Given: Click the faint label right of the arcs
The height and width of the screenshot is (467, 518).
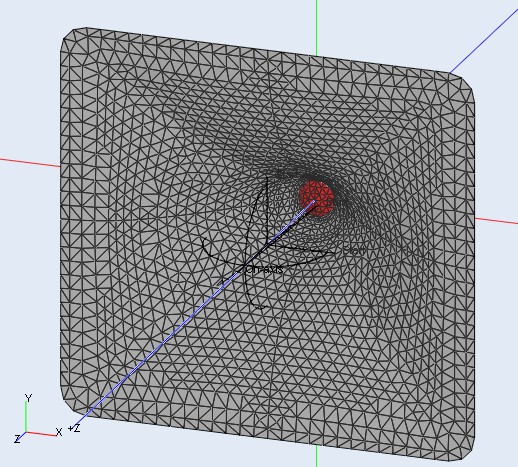Looking at the screenshot, I should click(354, 250).
